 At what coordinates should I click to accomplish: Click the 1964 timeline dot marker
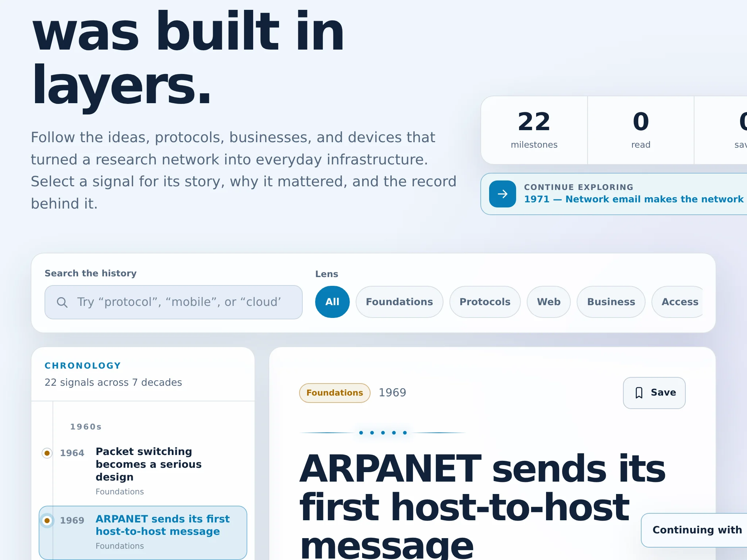coord(47,453)
